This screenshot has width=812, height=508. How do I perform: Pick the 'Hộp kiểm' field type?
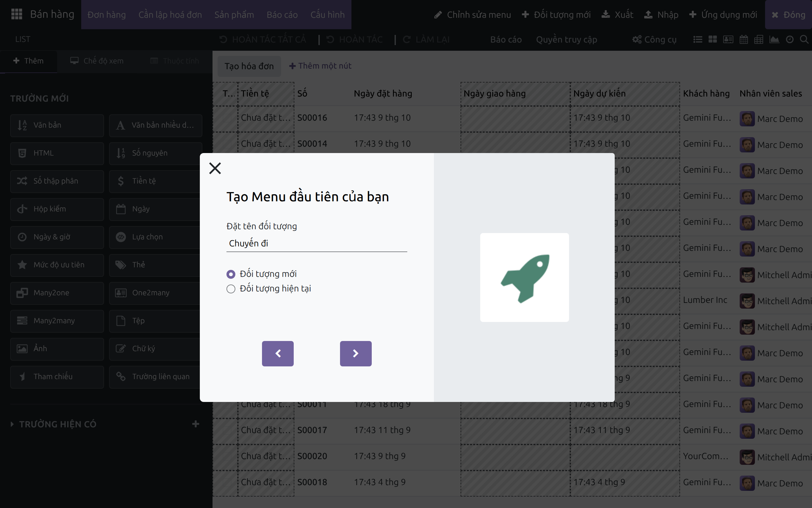(x=57, y=209)
